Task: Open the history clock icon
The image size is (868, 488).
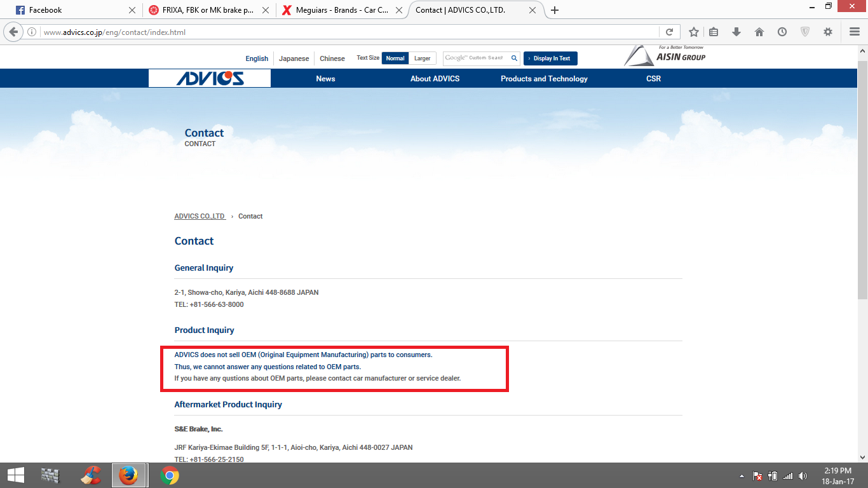Action: 782,32
